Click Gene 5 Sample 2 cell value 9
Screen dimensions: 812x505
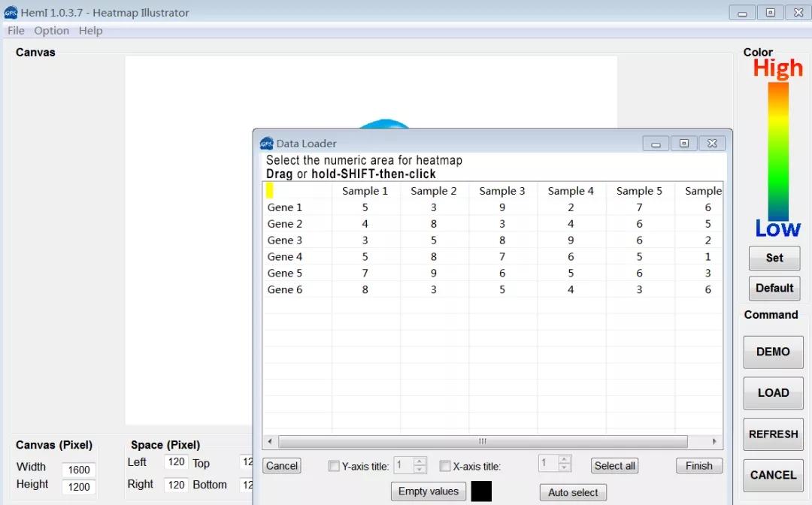pyautogui.click(x=434, y=274)
